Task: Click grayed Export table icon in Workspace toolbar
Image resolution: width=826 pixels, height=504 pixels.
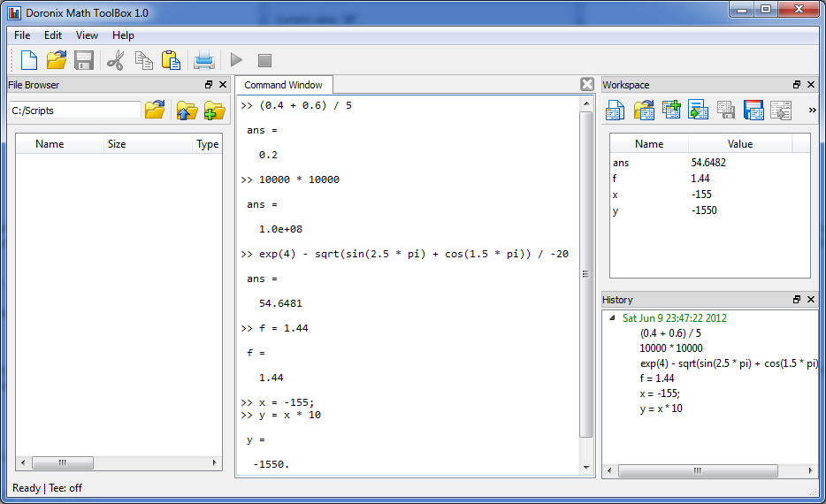Action: [781, 110]
